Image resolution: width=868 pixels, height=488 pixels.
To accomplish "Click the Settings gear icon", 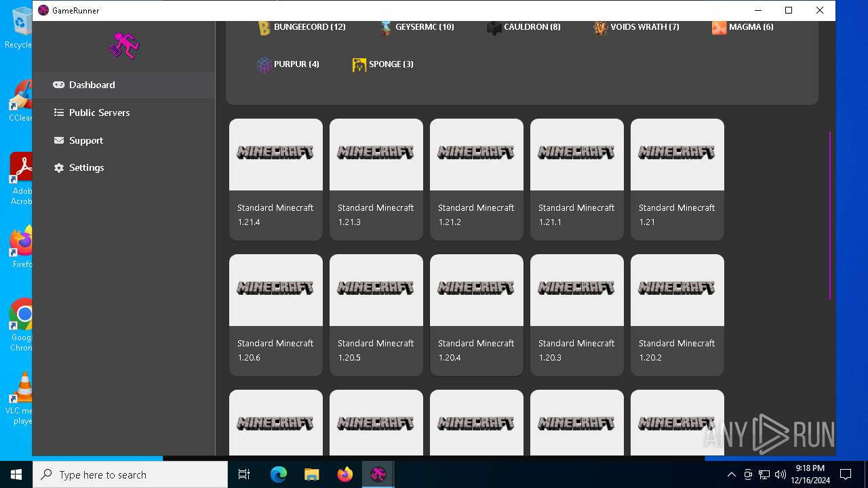I will click(59, 167).
